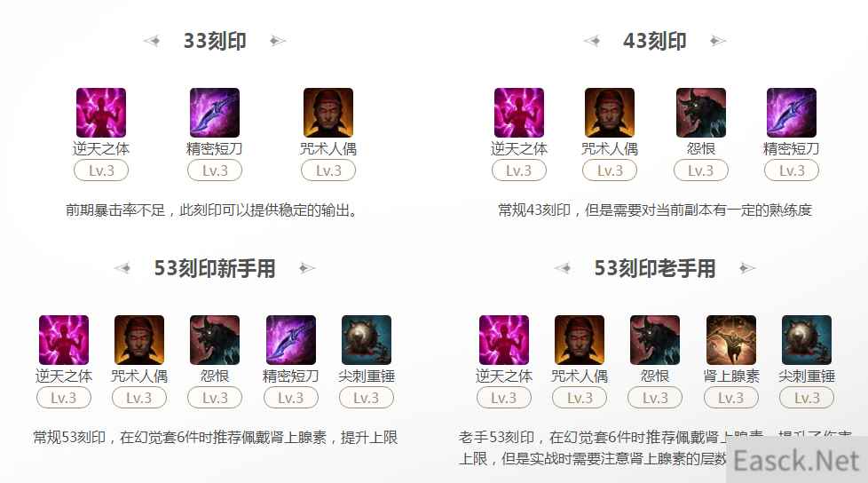The height and width of the screenshot is (483, 868).
Task: Click Lv.3 badge under 33刻印 逆天之体
Action: [x=101, y=170]
